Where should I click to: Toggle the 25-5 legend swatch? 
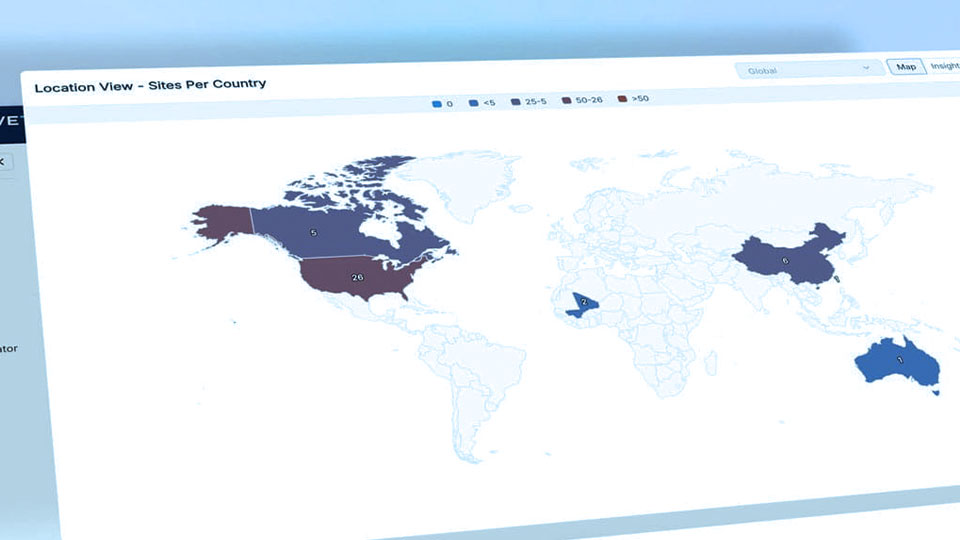(x=516, y=102)
